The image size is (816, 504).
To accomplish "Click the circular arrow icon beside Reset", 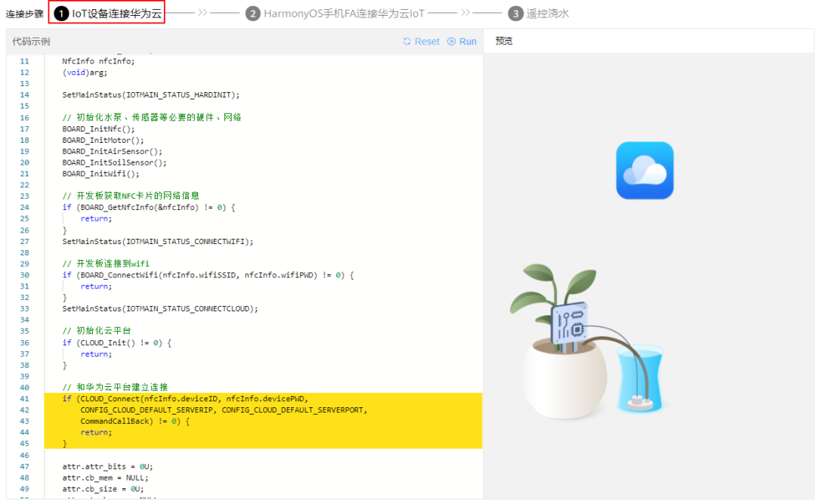I will 407,42.
